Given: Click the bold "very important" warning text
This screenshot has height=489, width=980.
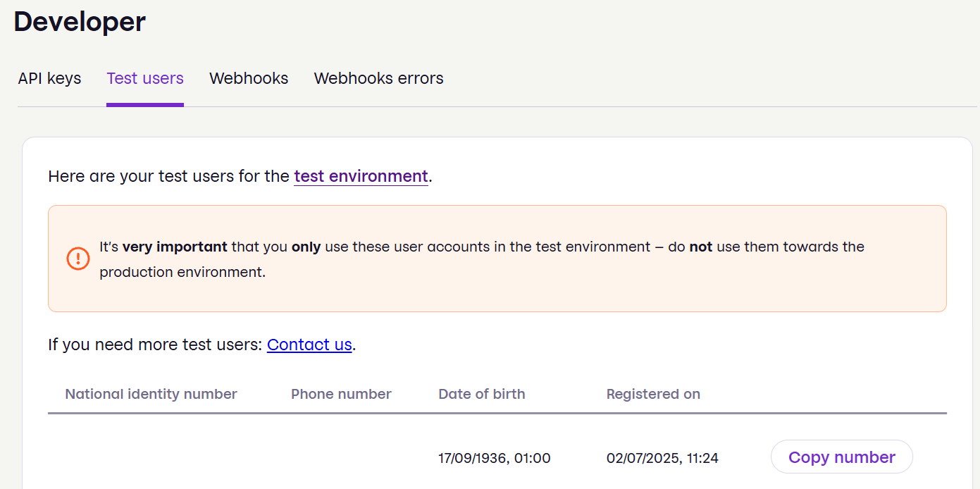Looking at the screenshot, I should click(x=175, y=247).
